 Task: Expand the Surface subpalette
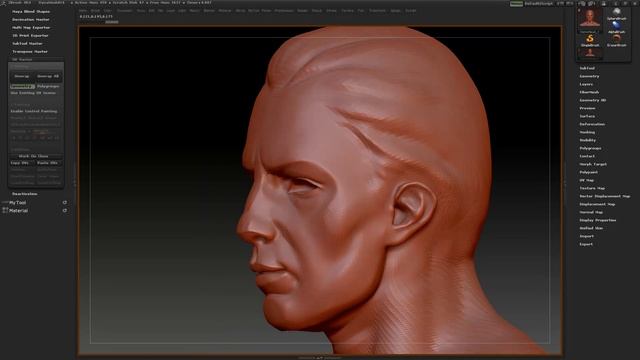click(587, 116)
